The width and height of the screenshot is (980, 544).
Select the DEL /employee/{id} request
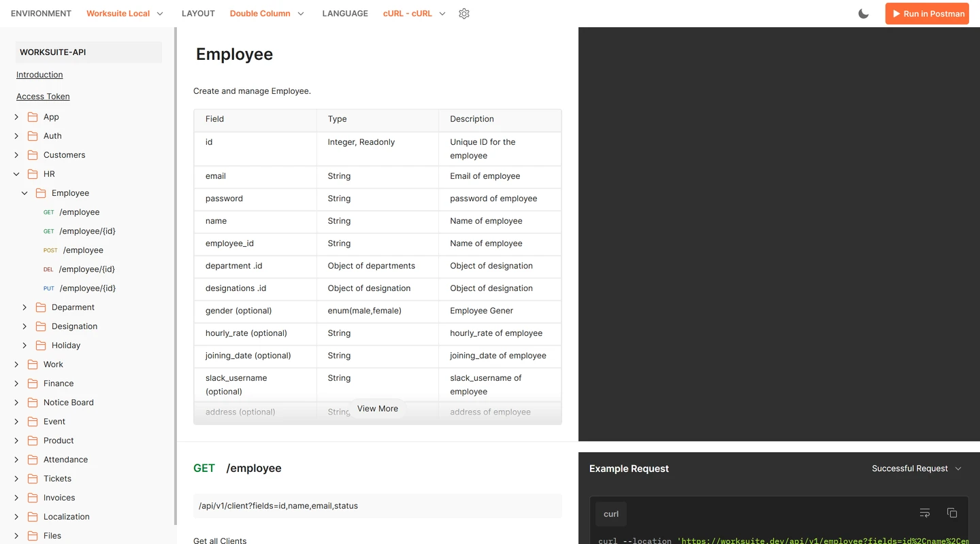pos(79,269)
